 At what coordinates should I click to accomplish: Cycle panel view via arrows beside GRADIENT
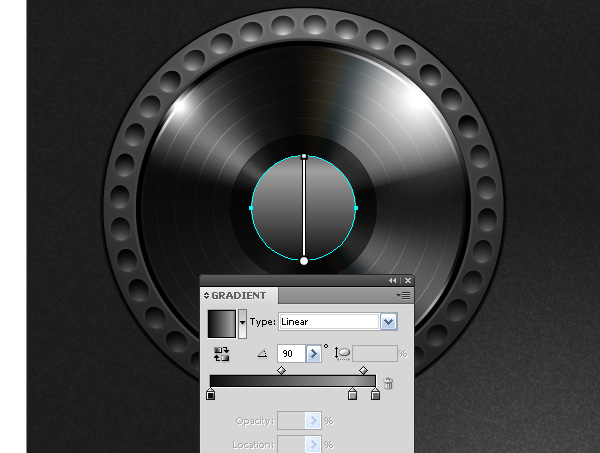206,295
